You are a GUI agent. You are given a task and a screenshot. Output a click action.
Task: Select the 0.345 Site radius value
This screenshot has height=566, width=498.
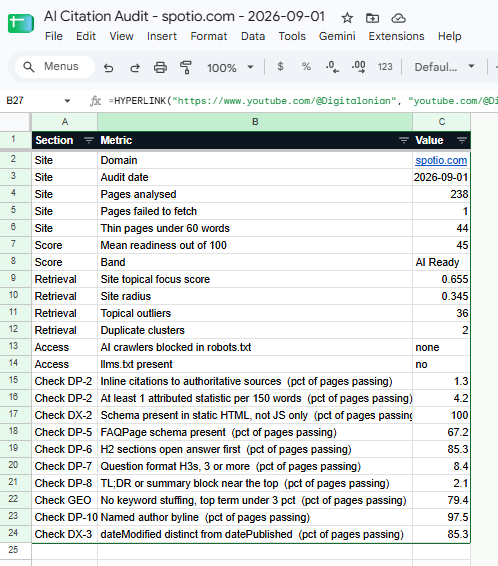click(442, 296)
